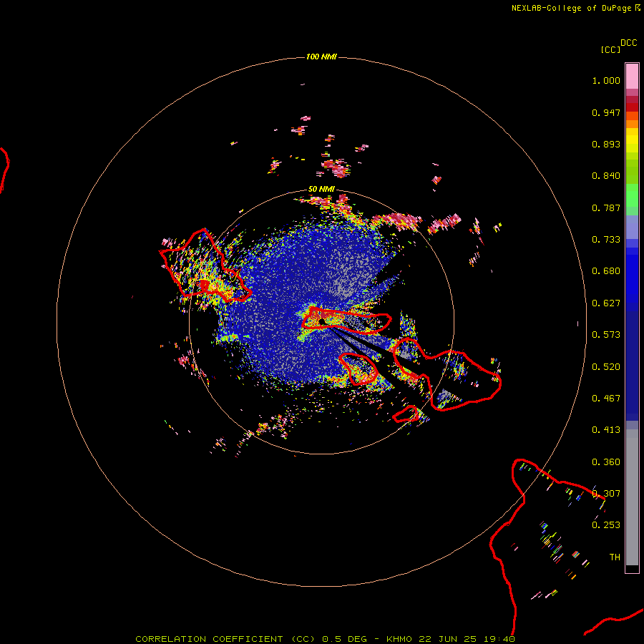Click the 0.680 scale label
The width and height of the screenshot is (644, 644).
[606, 271]
